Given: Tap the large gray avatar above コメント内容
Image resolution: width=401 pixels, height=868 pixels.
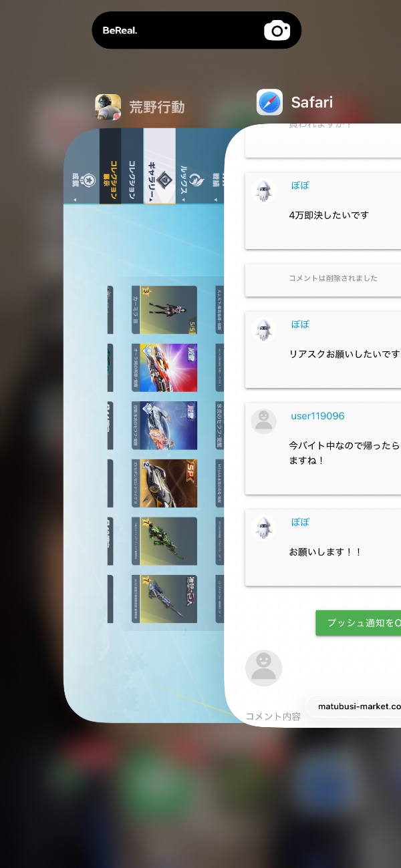Looking at the screenshot, I should 264,668.
